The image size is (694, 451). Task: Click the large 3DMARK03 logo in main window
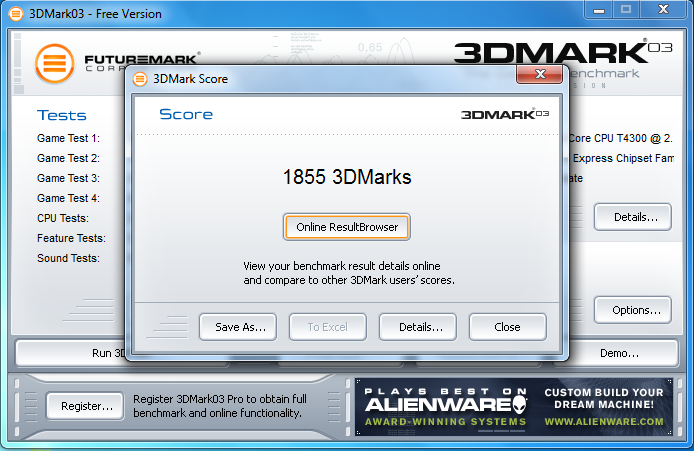(x=563, y=53)
